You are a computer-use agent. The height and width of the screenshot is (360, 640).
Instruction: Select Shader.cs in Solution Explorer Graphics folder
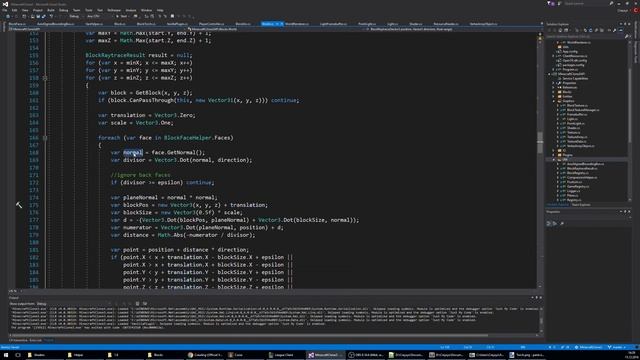[x=573, y=128]
